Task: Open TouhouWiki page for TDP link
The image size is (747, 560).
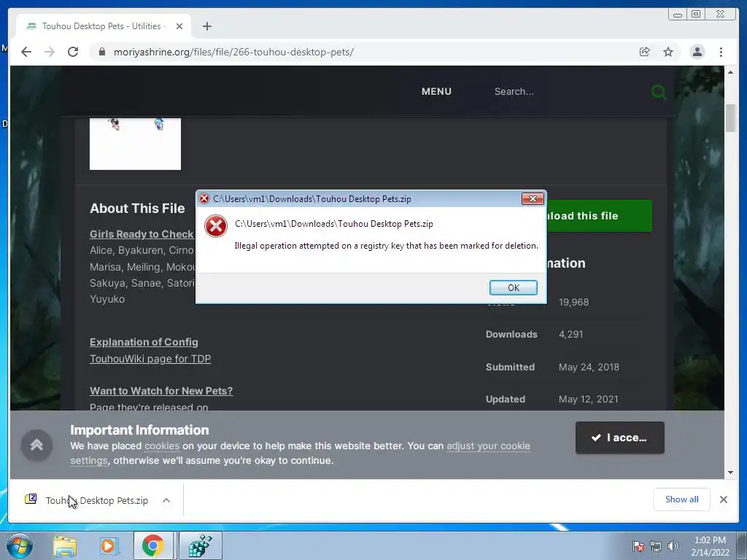Action: pos(150,359)
